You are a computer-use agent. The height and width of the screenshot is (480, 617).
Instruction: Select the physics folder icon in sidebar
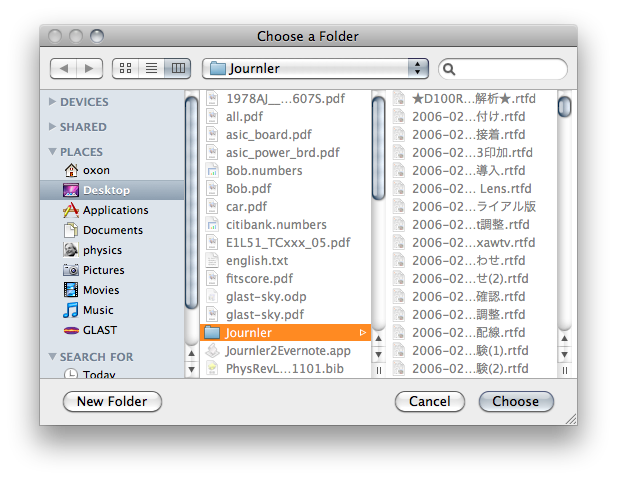point(71,249)
